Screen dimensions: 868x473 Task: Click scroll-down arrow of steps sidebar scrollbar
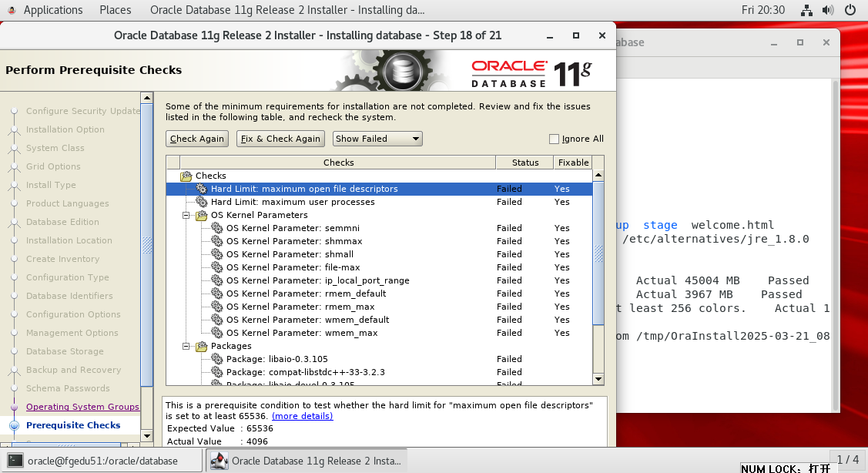tap(146, 436)
